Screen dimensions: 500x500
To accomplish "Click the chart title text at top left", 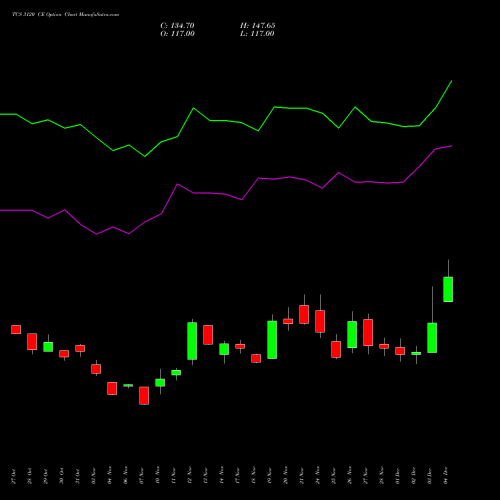I will click(65, 15).
